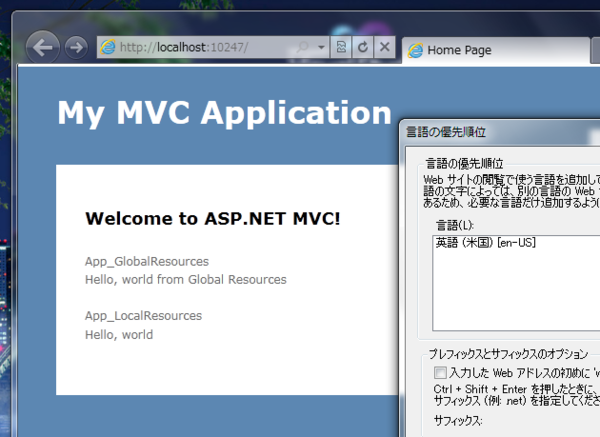
Task: Click the Welcome to ASP.NET MVC! heading
Action: [213, 218]
